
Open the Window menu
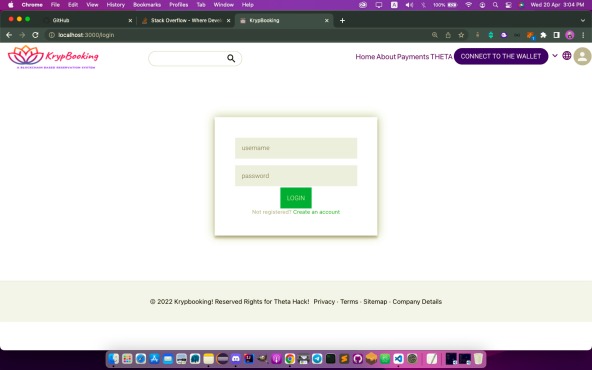click(224, 5)
